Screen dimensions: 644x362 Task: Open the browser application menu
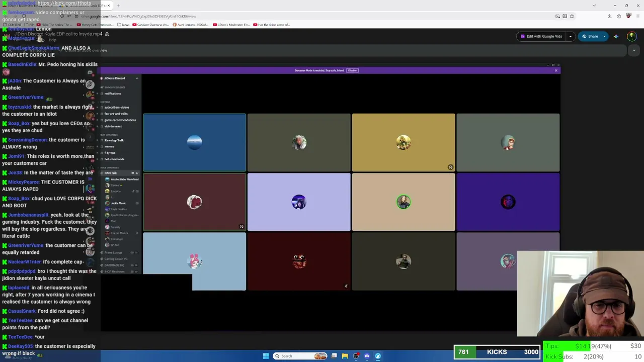pos(637,16)
